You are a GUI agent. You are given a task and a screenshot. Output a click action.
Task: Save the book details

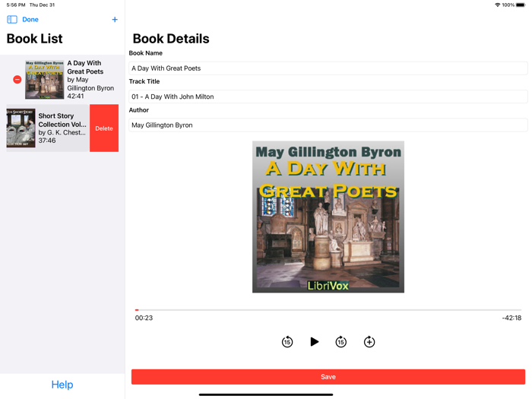(328, 377)
